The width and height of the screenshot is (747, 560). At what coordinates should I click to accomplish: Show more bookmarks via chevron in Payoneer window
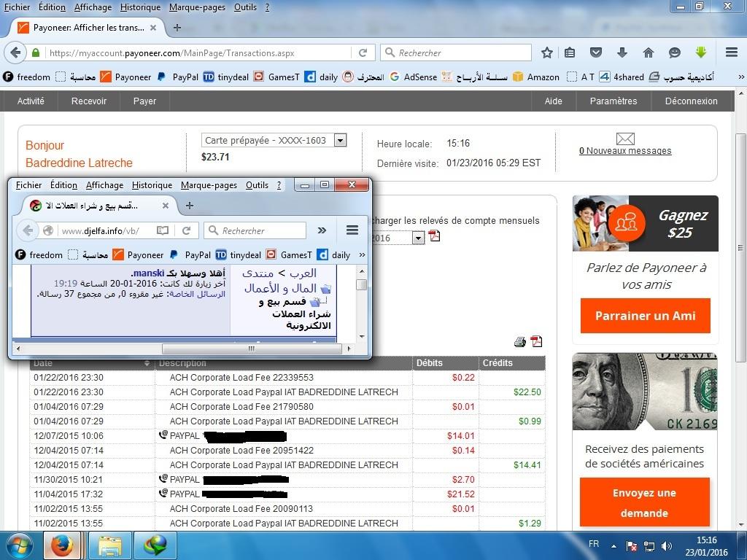pos(741,77)
